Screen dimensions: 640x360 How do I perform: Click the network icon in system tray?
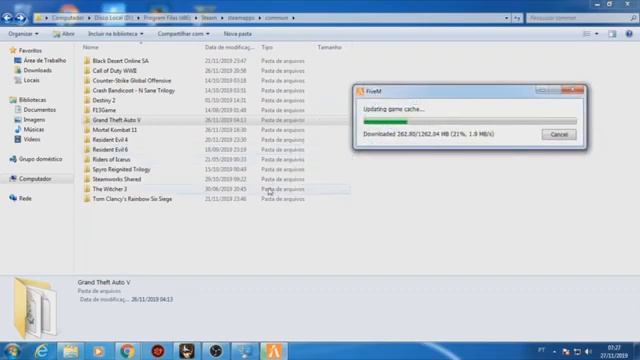(577, 351)
